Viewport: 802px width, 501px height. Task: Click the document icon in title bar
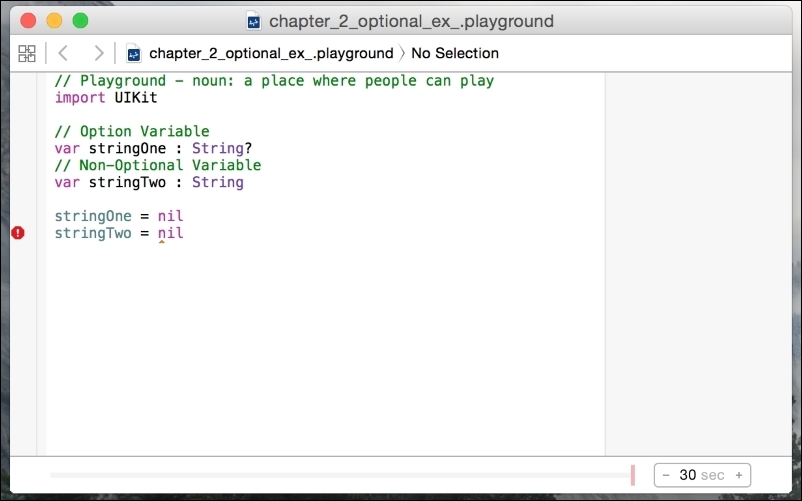coord(254,21)
